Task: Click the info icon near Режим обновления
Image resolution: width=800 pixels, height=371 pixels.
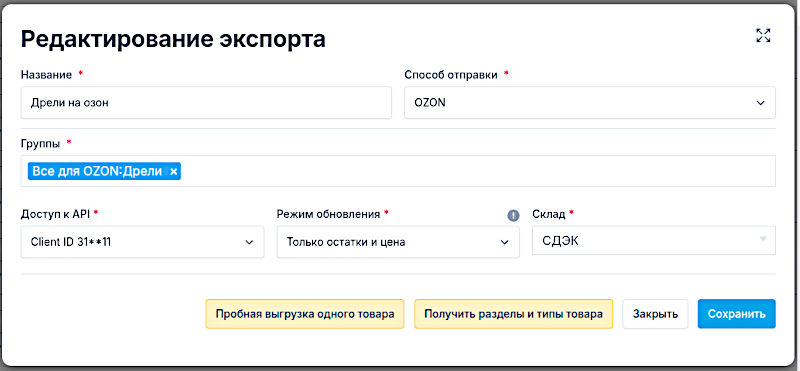Action: coord(513,215)
